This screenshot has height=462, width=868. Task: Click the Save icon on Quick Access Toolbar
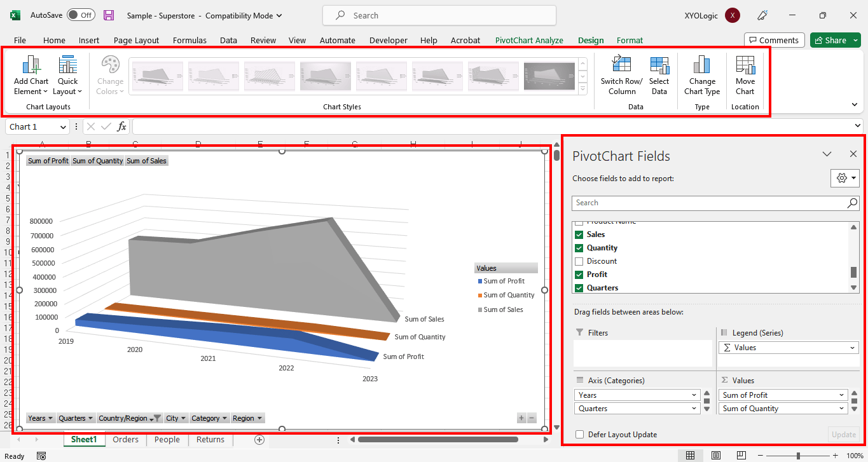108,15
